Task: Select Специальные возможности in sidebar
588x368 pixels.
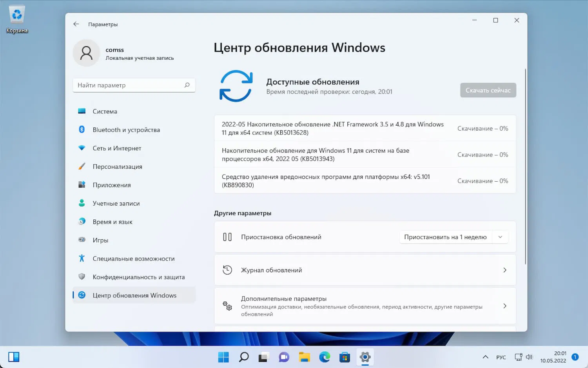Action: [133, 258]
